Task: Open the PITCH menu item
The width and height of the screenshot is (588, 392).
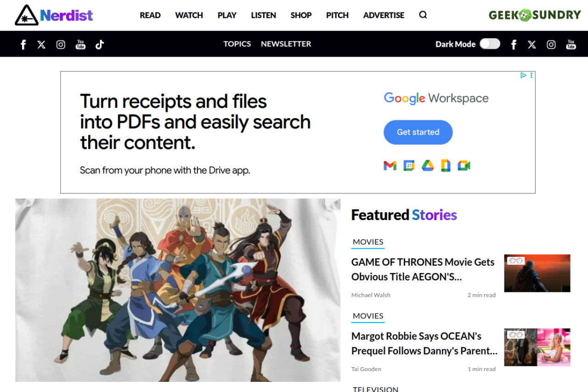Action: pos(337,15)
